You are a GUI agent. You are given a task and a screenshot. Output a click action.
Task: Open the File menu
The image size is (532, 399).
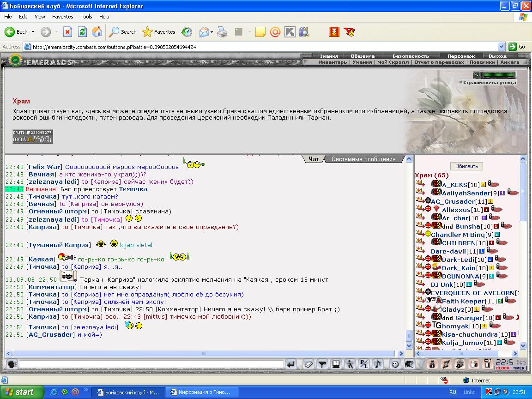8,17
